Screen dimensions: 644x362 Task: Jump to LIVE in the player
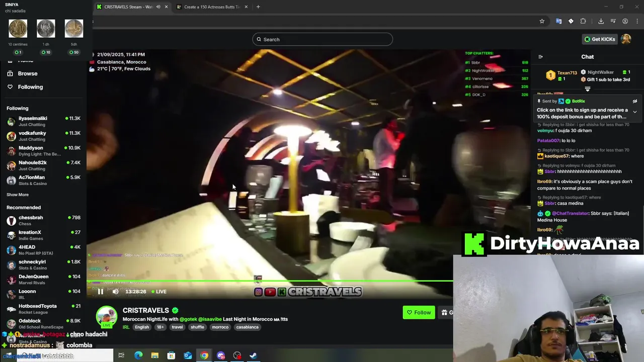point(158,292)
